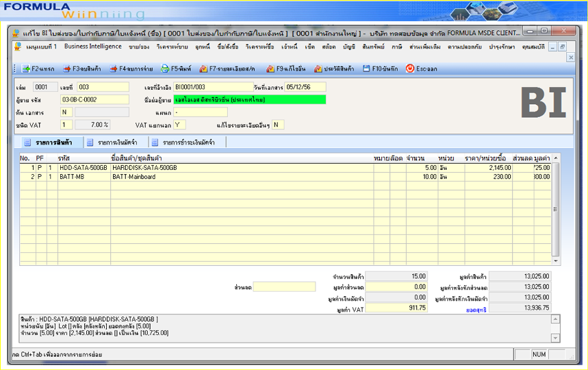Open the ลูกหนี้ menu
This screenshot has width=588, height=370.
tap(203, 47)
